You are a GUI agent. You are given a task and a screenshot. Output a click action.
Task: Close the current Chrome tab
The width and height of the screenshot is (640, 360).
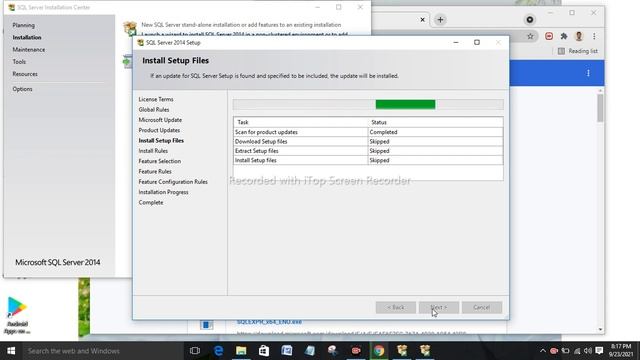422,20
